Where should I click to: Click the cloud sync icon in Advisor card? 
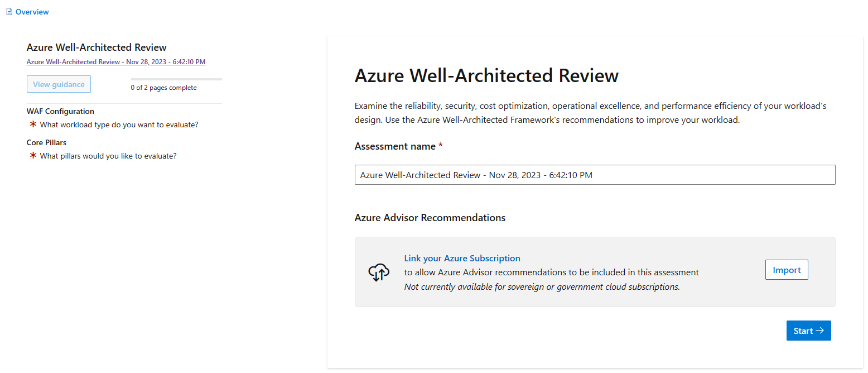(379, 272)
